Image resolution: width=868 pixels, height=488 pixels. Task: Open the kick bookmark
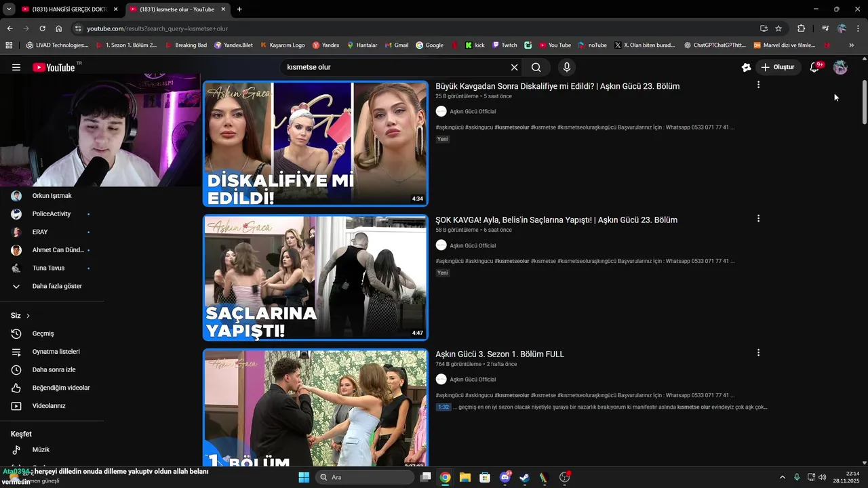(475, 45)
